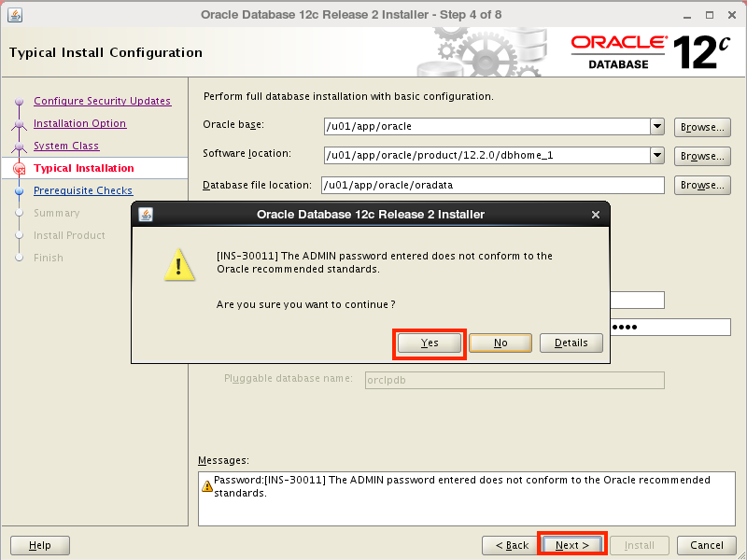Confirm with the Yes button in dialog
747x560 pixels.
pyautogui.click(x=430, y=343)
